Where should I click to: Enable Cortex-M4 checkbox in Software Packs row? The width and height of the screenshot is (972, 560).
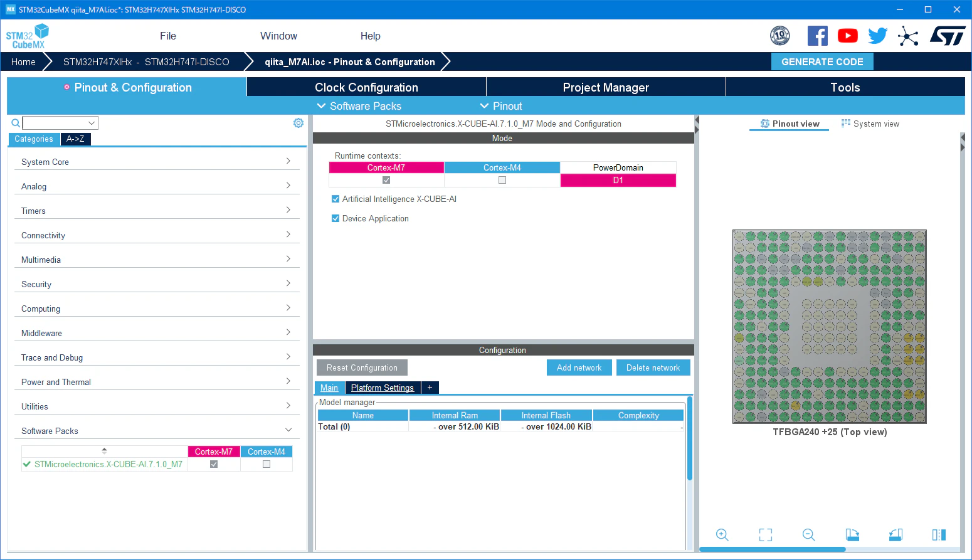[267, 464]
